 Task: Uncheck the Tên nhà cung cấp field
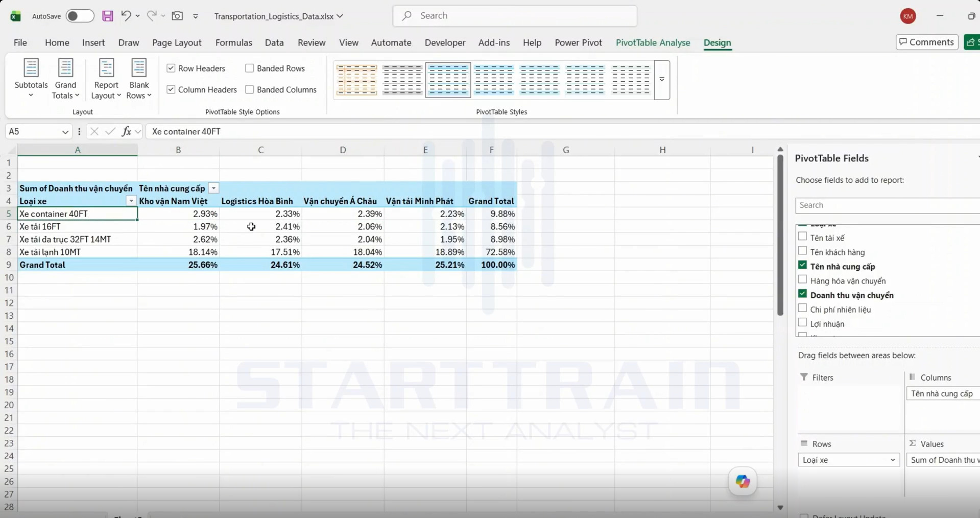tap(802, 265)
